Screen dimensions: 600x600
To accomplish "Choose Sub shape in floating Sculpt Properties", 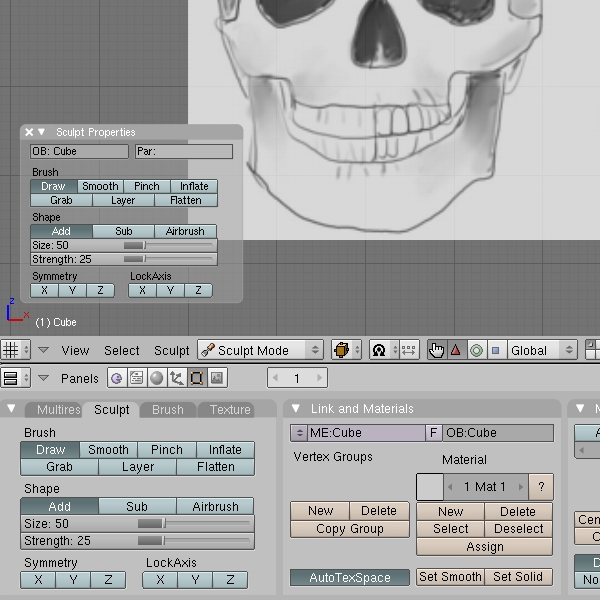I will coord(124,231).
